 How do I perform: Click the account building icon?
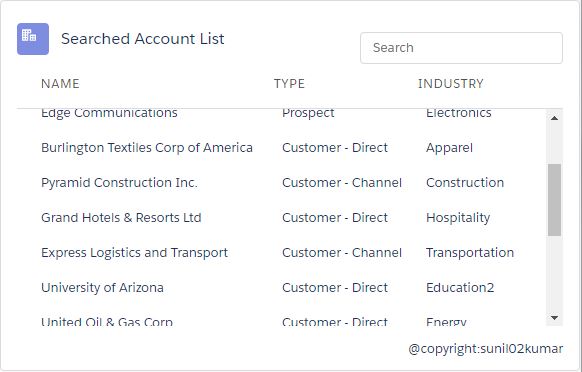click(33, 39)
